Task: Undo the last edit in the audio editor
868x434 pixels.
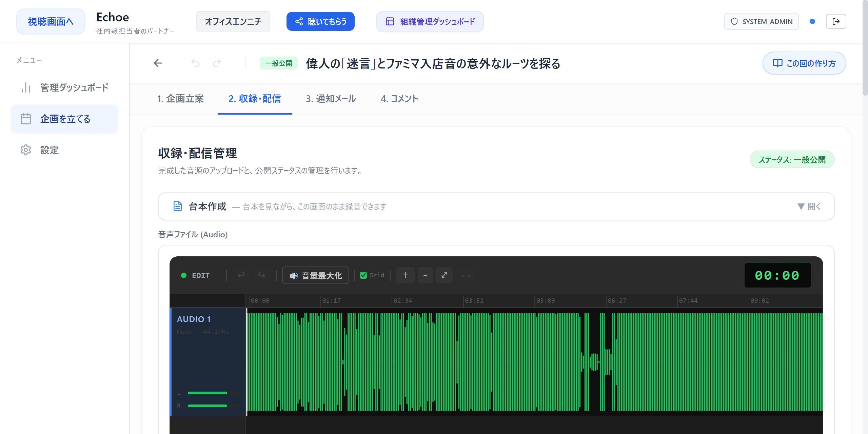Action: click(x=241, y=275)
